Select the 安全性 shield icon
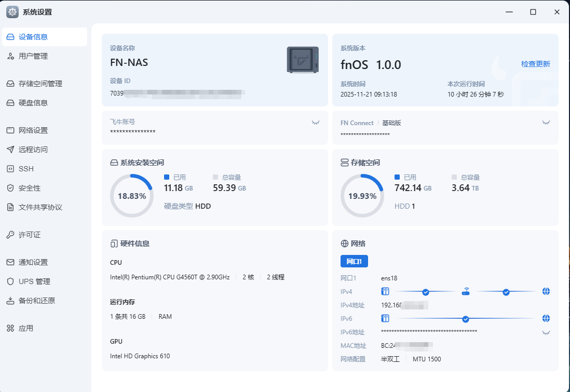Image resolution: width=570 pixels, height=392 pixels. 10,188
